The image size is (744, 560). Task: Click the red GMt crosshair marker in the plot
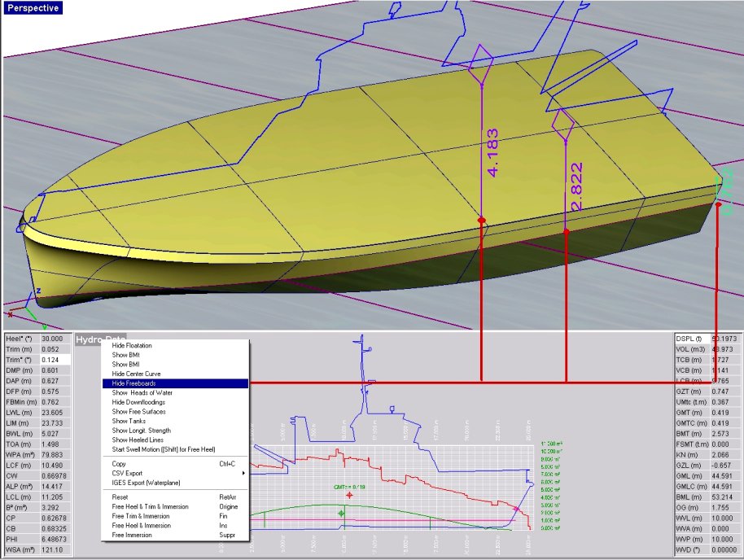point(349,495)
